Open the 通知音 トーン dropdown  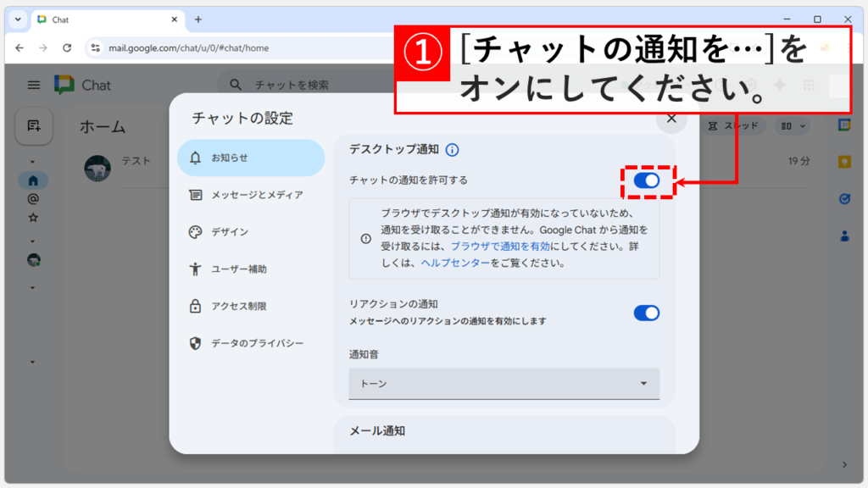[x=504, y=383]
